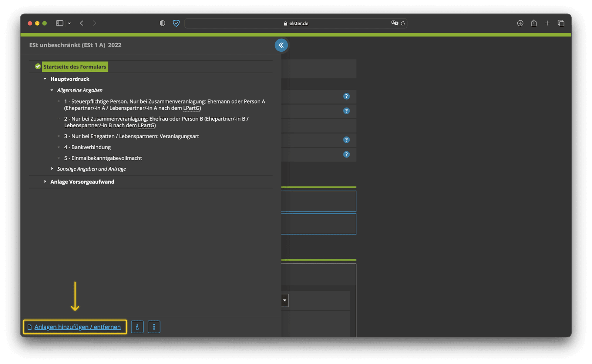592x364 pixels.
Task: Open a new tab with plus icon
Action: 547,23
